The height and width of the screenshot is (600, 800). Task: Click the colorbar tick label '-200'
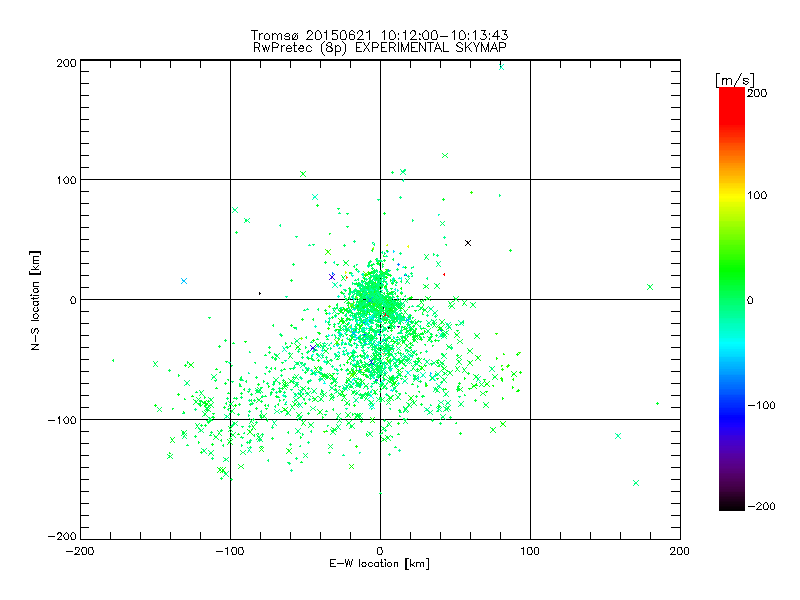tap(761, 506)
